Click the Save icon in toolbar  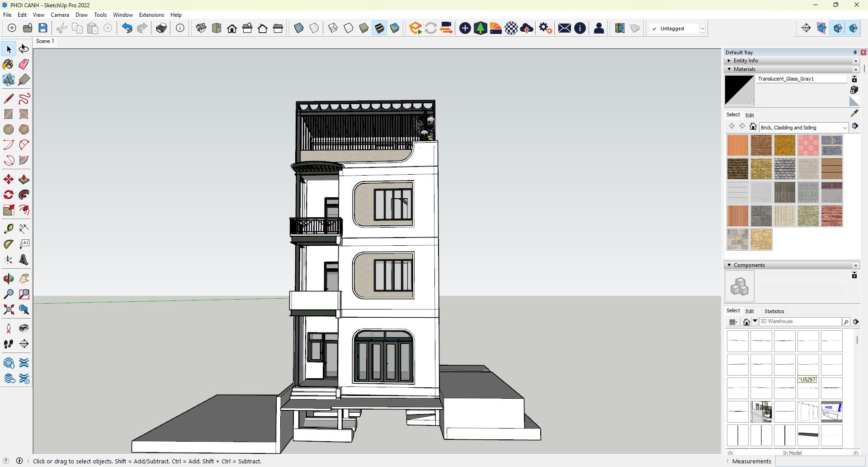point(43,29)
